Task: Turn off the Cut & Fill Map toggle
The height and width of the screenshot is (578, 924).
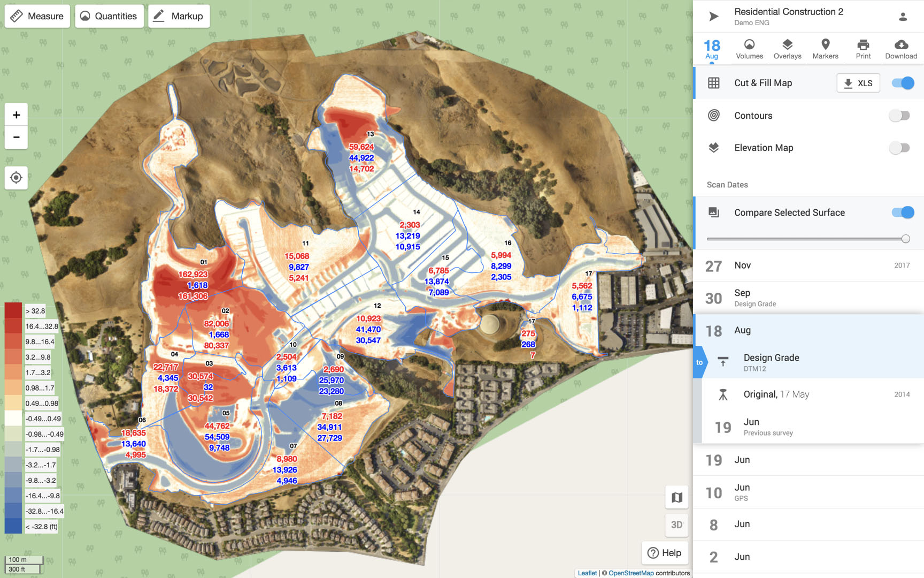Action: click(x=903, y=83)
